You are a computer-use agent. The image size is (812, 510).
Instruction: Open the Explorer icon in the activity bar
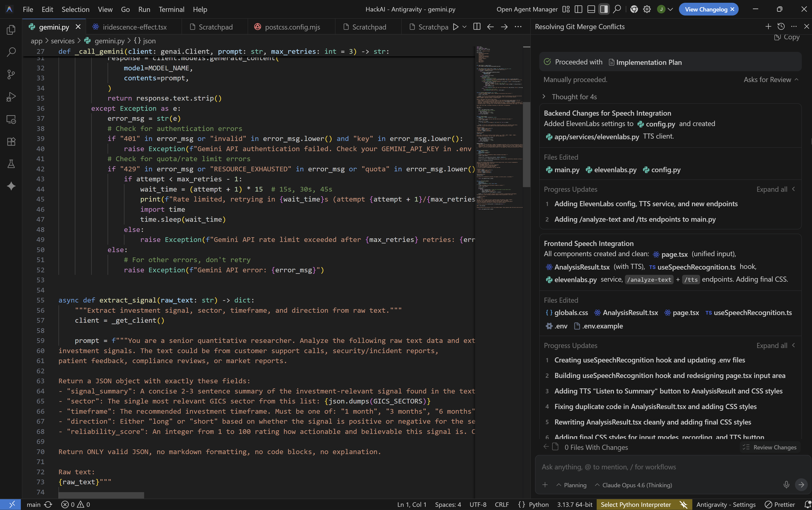11,30
